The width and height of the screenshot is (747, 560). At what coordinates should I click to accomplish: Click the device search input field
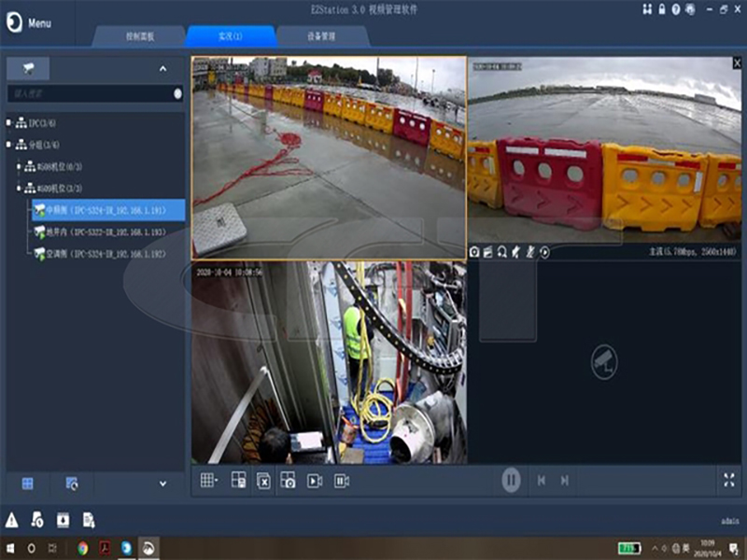pos(89,94)
